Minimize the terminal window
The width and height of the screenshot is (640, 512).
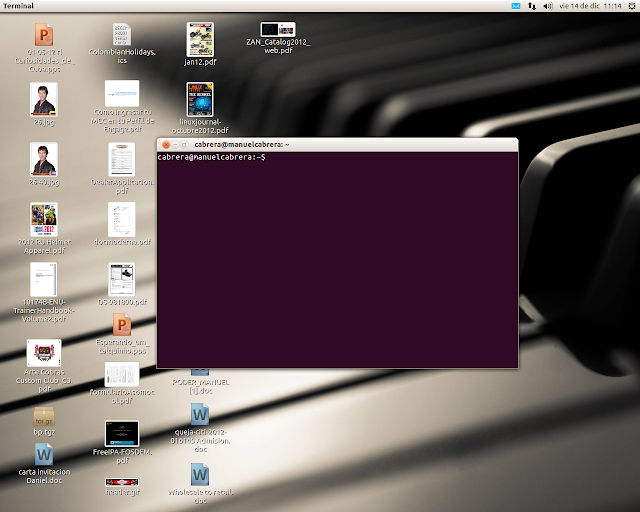click(175, 145)
